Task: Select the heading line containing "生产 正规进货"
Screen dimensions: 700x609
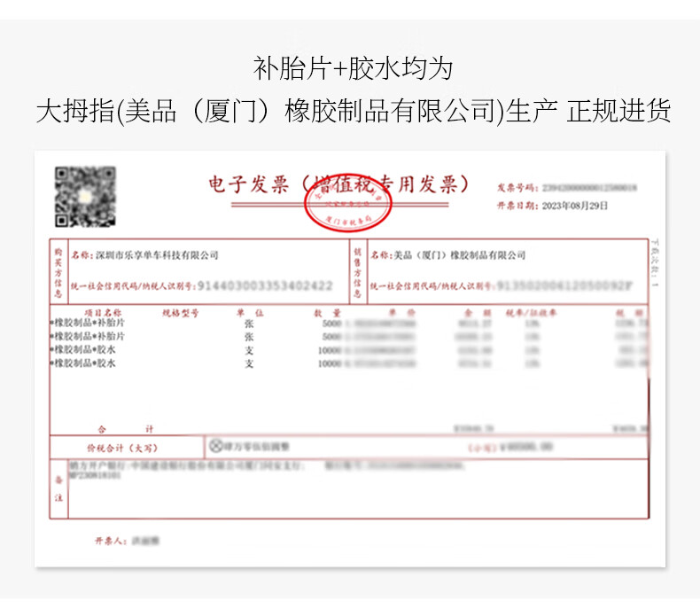Action: pyautogui.click(x=354, y=111)
